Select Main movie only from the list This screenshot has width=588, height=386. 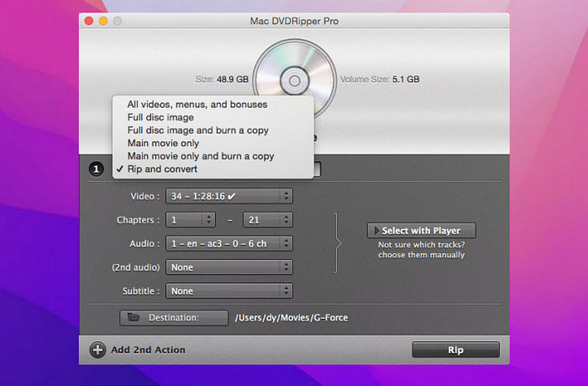163,143
